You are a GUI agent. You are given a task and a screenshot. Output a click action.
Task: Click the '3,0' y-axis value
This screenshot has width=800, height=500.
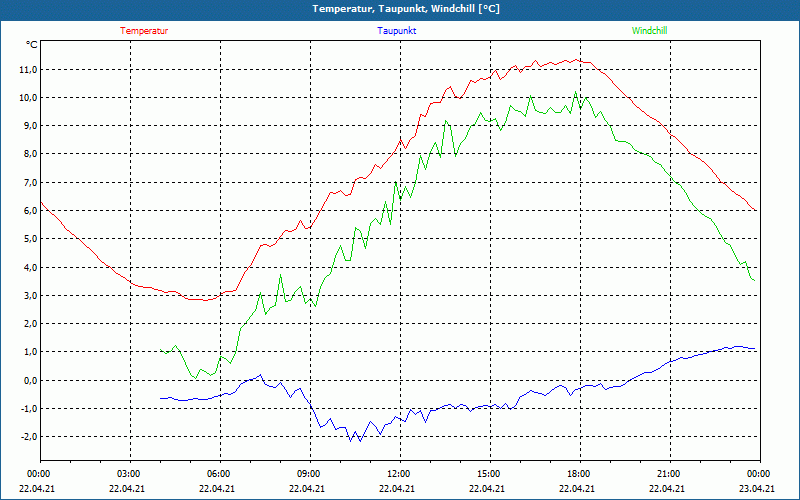[x=30, y=295]
